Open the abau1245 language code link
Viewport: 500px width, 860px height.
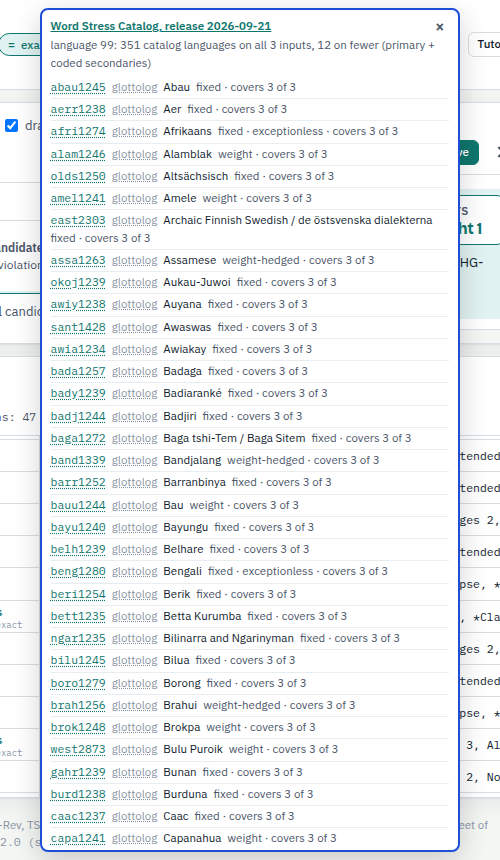[78, 87]
